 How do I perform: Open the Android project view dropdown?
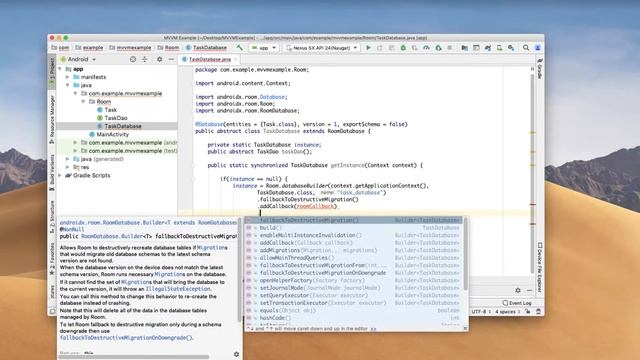[x=78, y=59]
